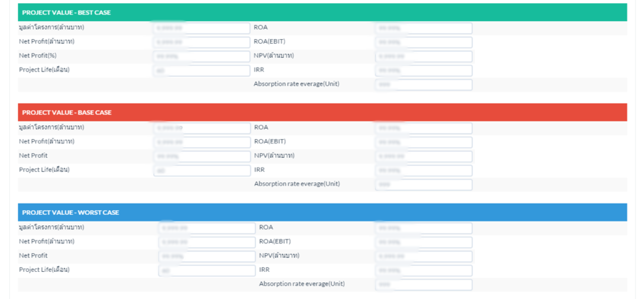Click the blue Project Value - Worst Case header
This screenshot has height=299, width=644.
click(322, 212)
